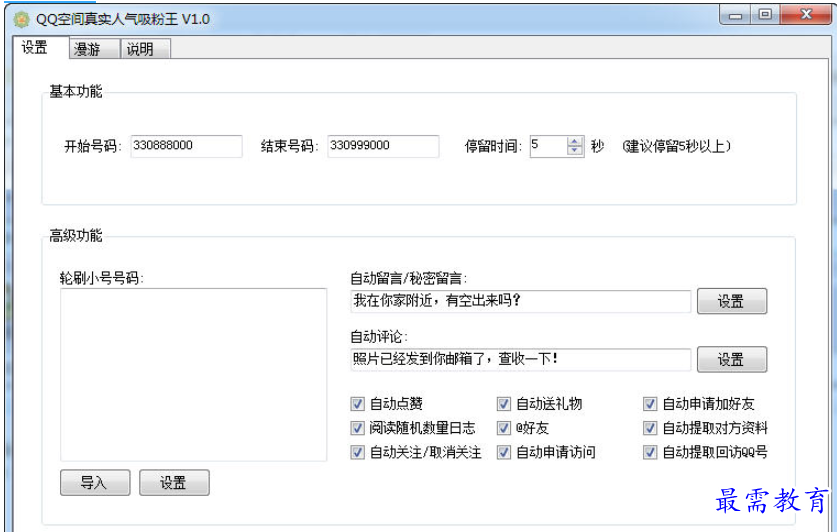The height and width of the screenshot is (532, 837).
Task: Edit the 自动评论 text field
Action: pos(520,359)
